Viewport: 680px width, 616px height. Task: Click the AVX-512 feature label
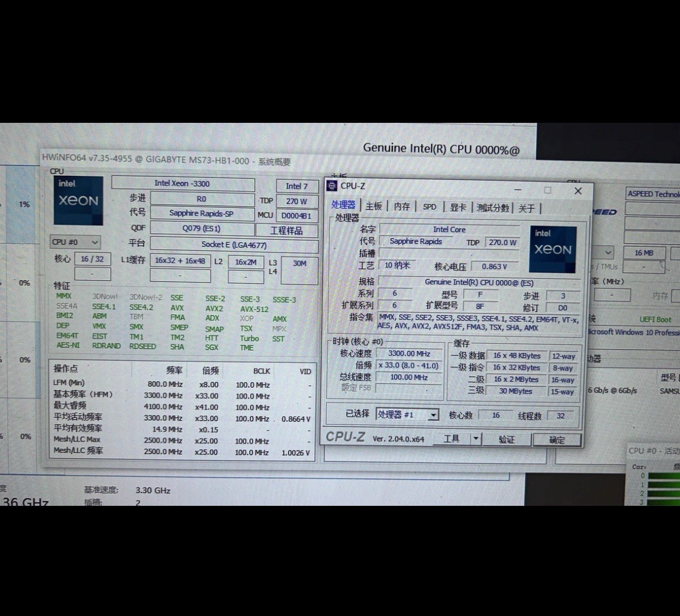[x=254, y=309]
